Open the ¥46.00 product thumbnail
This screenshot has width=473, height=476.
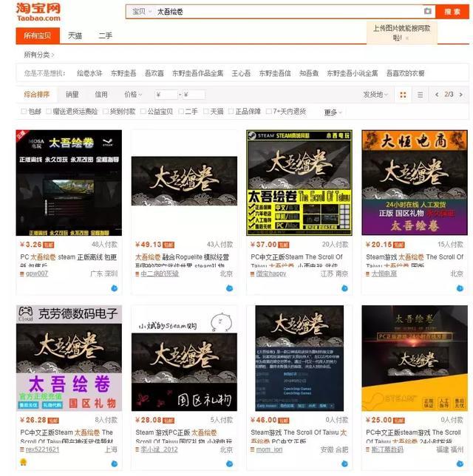pyautogui.click(x=299, y=358)
